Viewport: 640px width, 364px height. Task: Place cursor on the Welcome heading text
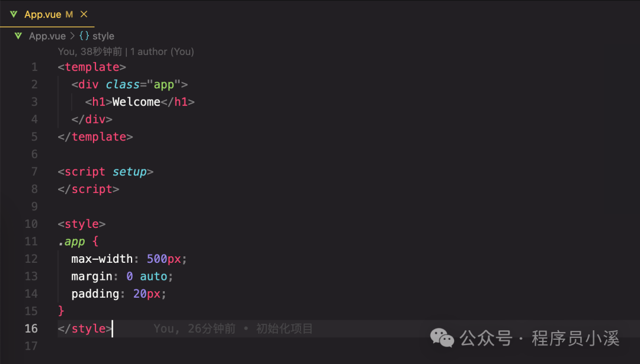tap(136, 102)
